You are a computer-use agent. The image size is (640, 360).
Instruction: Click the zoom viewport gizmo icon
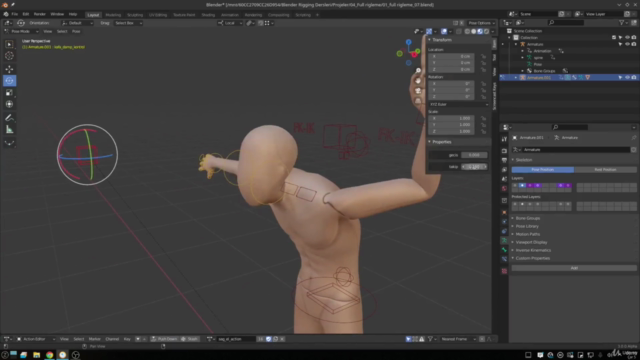click(418, 71)
